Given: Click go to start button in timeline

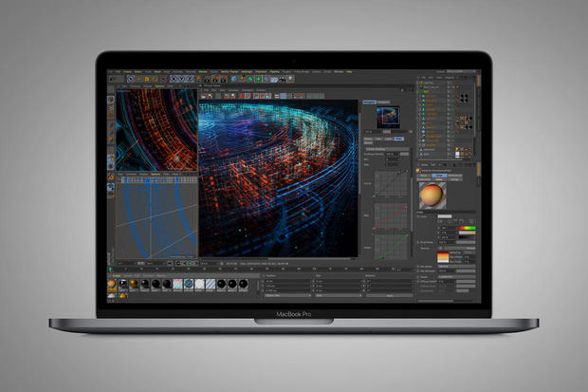Looking at the screenshot, I should (x=170, y=264).
